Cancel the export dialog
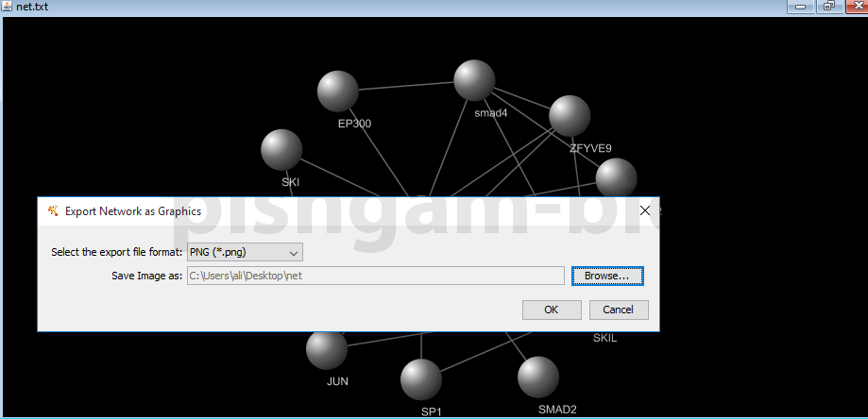The width and height of the screenshot is (868, 419). pos(619,310)
